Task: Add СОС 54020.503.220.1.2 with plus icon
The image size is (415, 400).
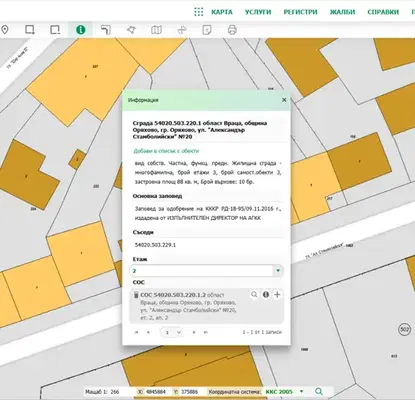Action: pyautogui.click(x=277, y=295)
